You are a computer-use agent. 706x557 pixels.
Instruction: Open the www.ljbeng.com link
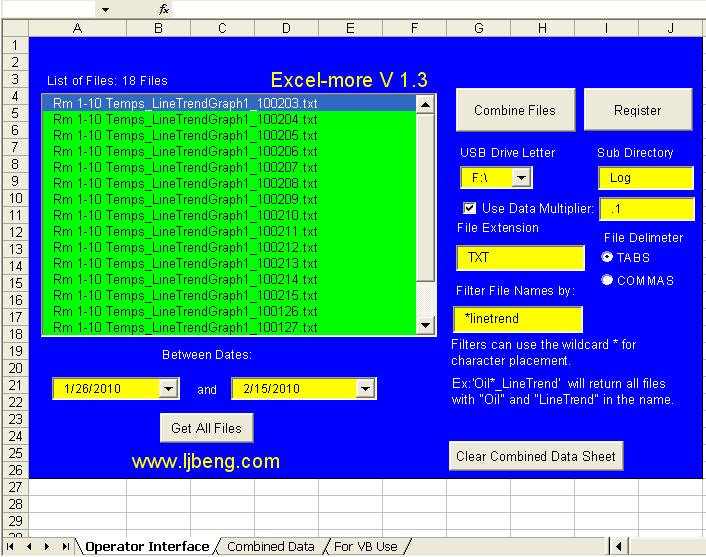click(206, 462)
